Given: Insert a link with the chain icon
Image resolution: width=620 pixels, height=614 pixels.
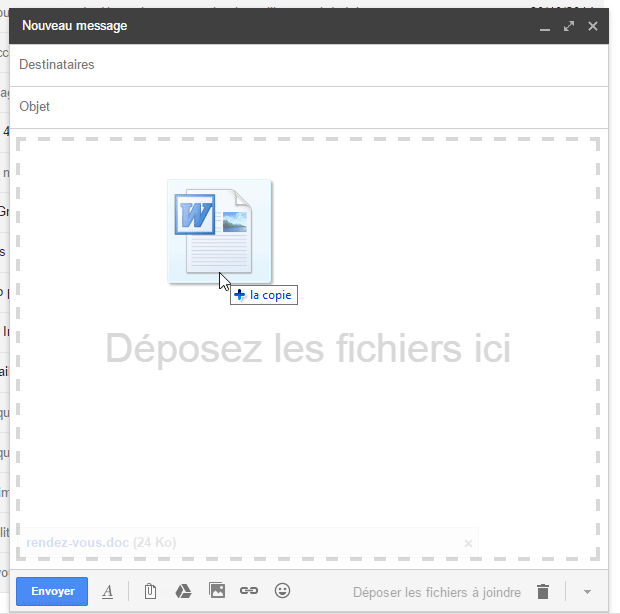Looking at the screenshot, I should (x=249, y=591).
